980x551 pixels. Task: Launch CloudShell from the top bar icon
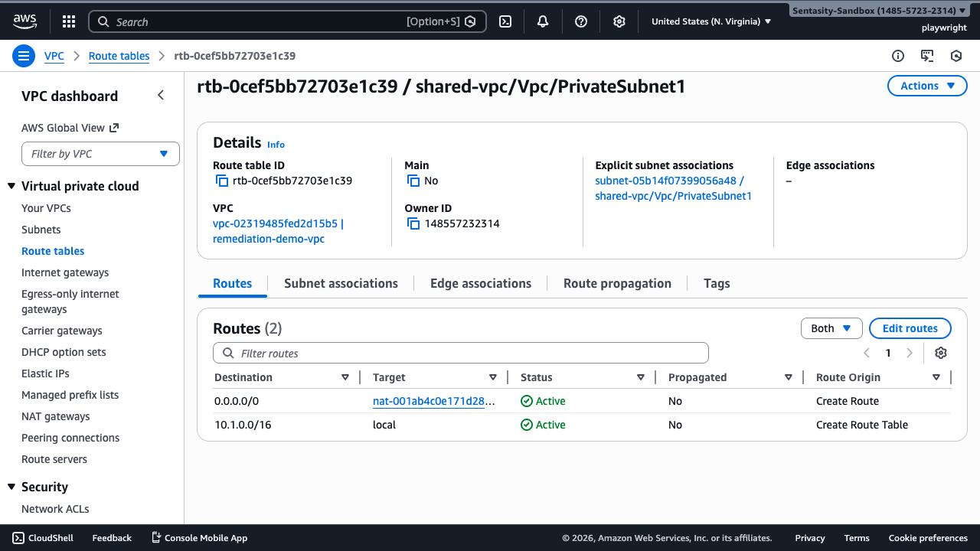505,21
